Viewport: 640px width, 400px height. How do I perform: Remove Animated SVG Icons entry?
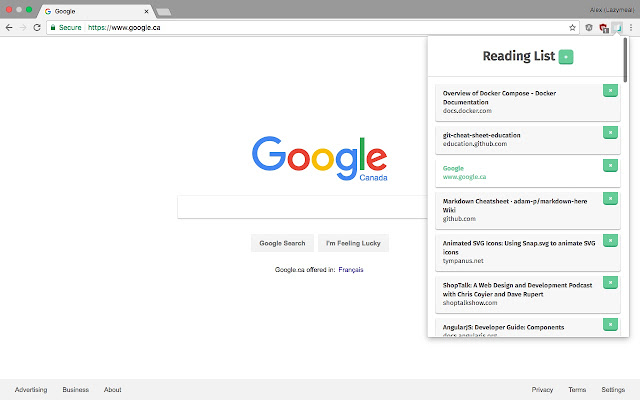pyautogui.click(x=610, y=240)
